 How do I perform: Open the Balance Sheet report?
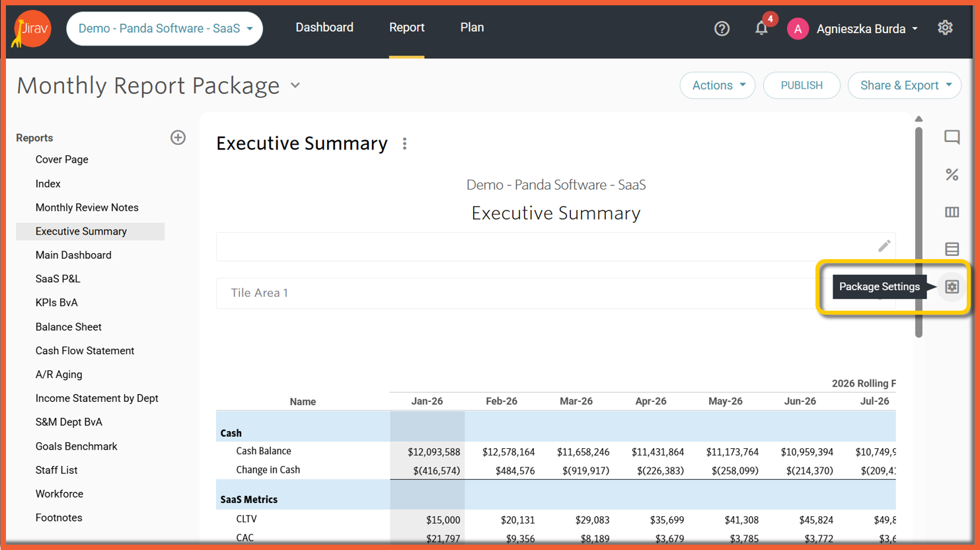[69, 327]
